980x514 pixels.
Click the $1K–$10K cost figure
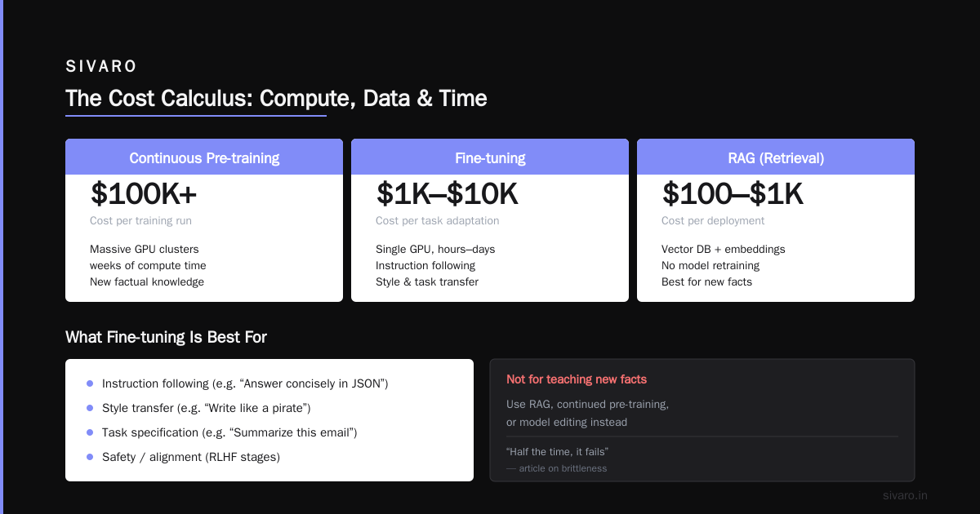point(447,194)
